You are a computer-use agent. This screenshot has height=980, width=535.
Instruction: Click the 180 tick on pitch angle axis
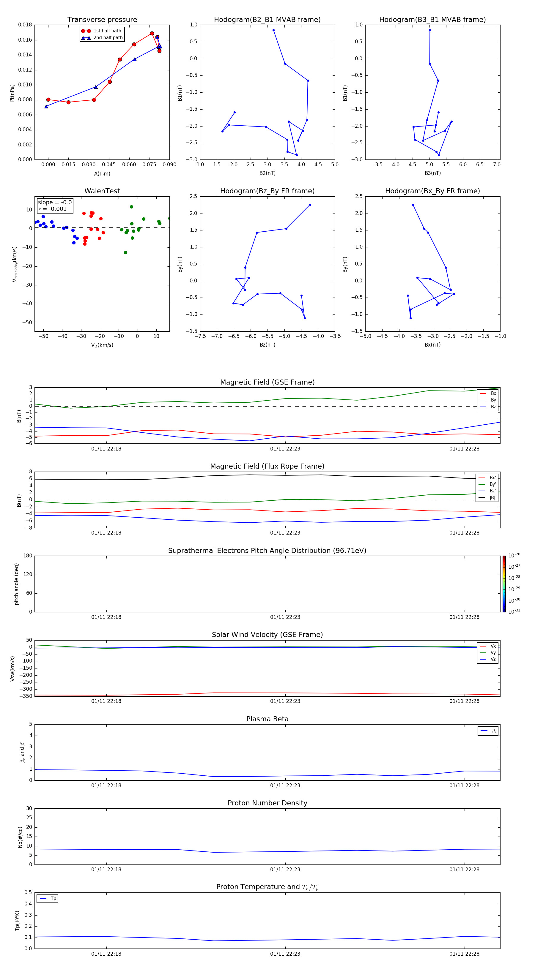(28, 556)
